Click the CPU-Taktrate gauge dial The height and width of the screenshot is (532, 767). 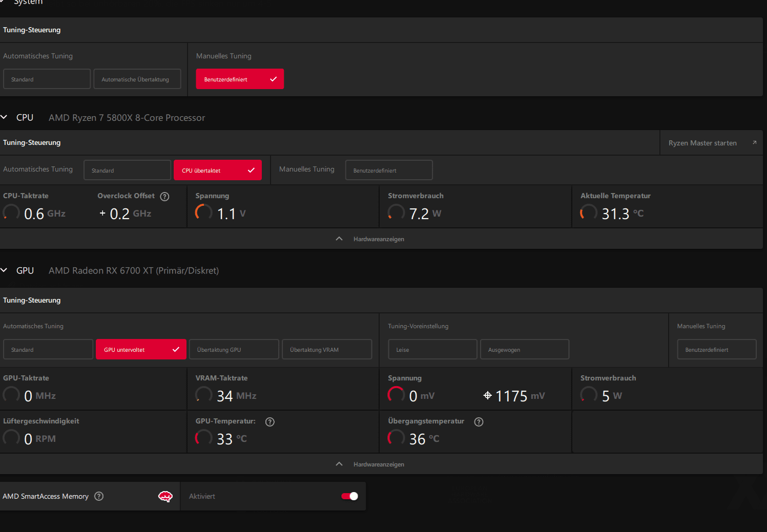[x=11, y=212]
